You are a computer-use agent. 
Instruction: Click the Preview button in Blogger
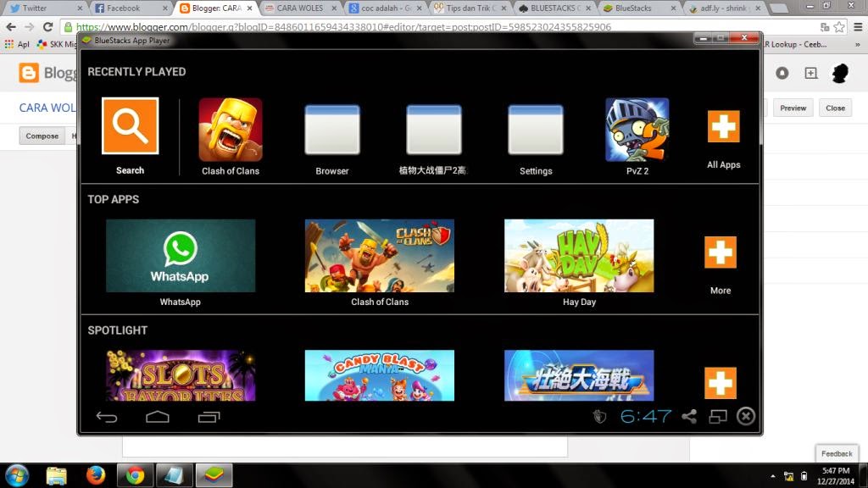793,108
